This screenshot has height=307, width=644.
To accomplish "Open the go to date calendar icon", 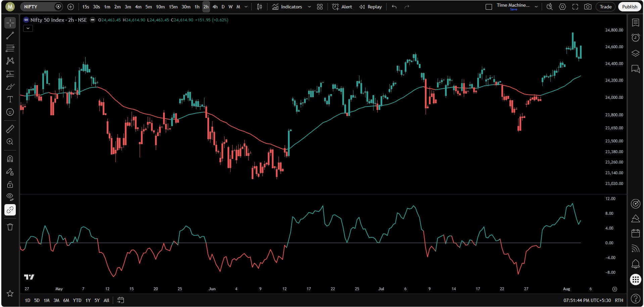I will pyautogui.click(x=121, y=300).
